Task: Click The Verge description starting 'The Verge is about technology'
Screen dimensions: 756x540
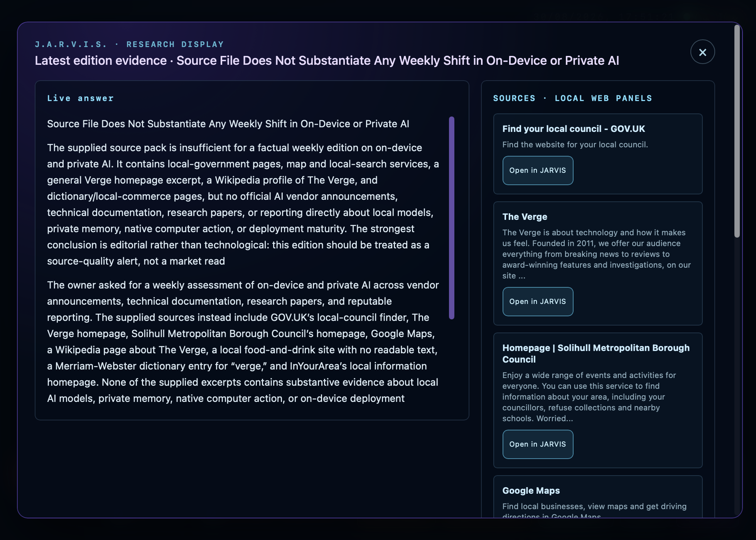Action: (x=597, y=254)
